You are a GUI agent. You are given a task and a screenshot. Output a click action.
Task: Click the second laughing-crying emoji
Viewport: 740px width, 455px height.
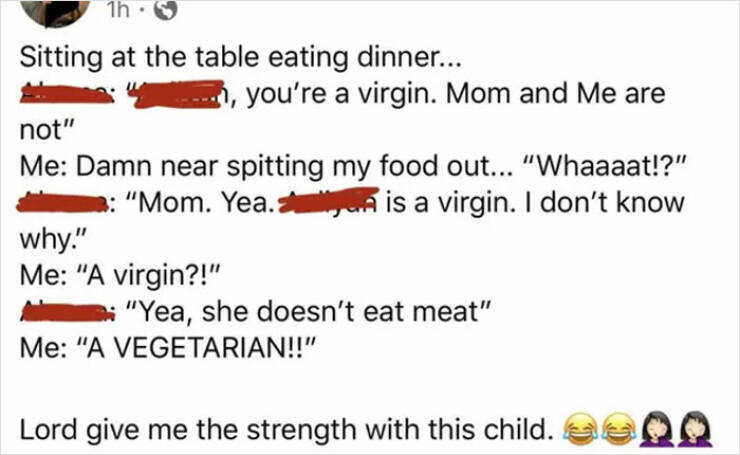point(619,429)
